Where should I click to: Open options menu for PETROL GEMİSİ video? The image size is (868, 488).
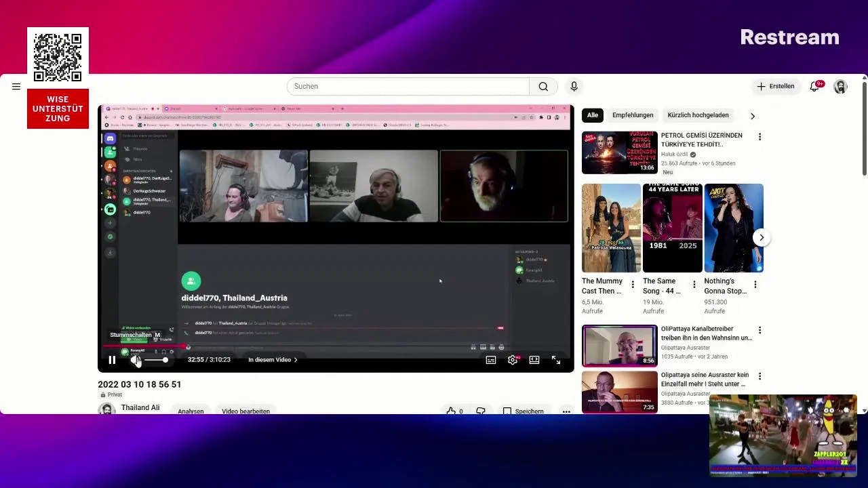click(x=759, y=137)
